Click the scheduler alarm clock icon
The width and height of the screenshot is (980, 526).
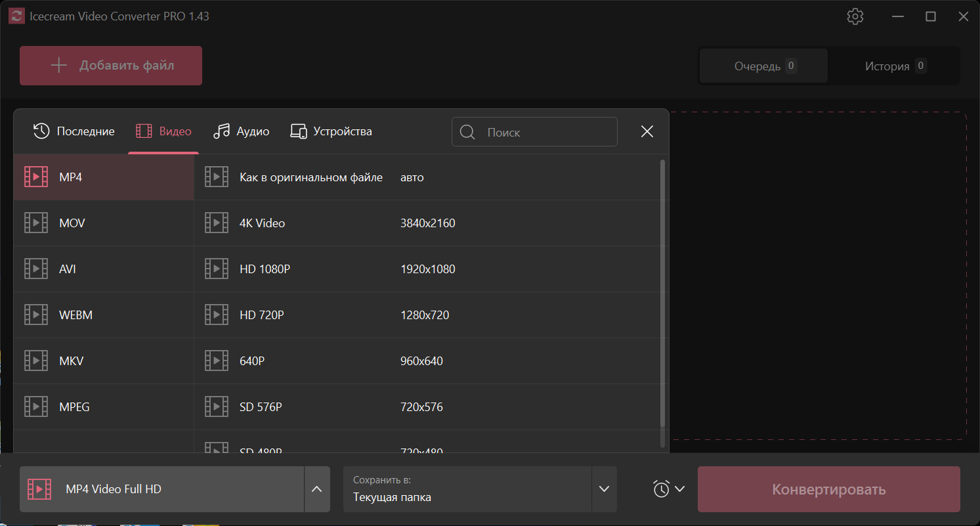click(661, 489)
